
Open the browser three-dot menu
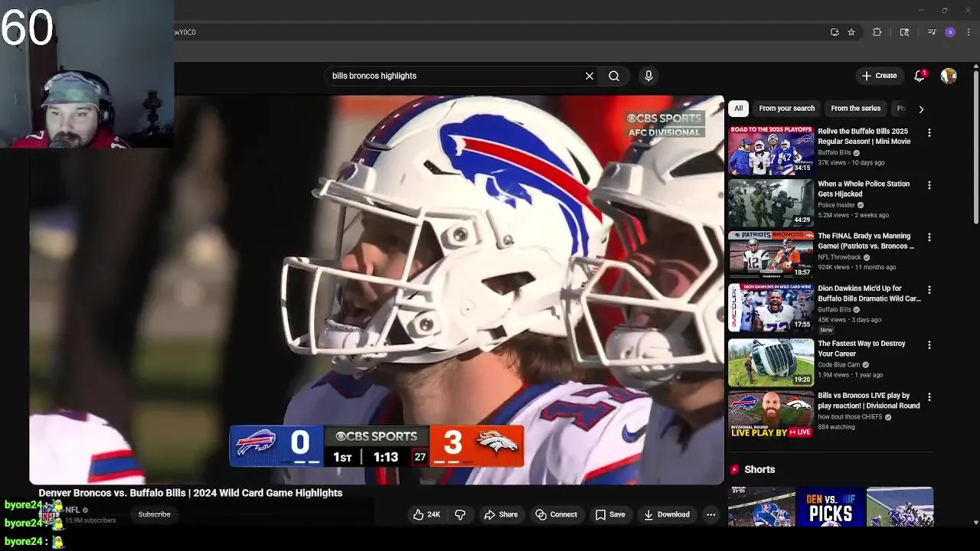tap(969, 32)
